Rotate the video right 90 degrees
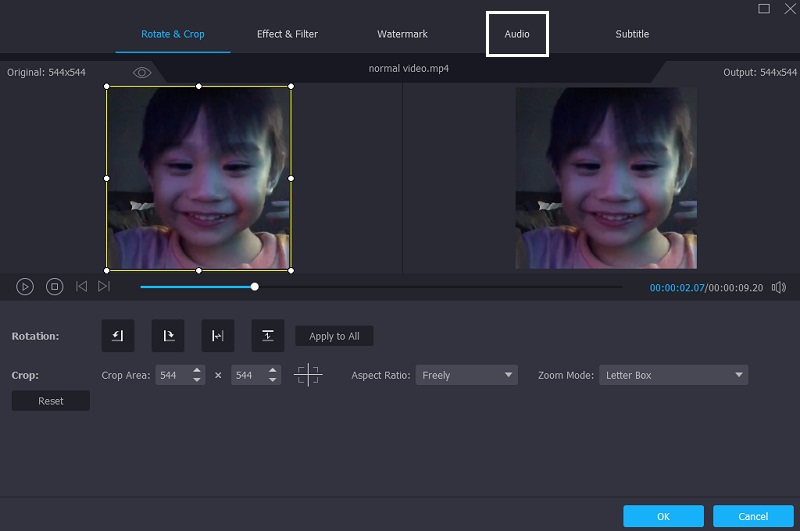Image resolution: width=800 pixels, height=531 pixels. point(168,336)
